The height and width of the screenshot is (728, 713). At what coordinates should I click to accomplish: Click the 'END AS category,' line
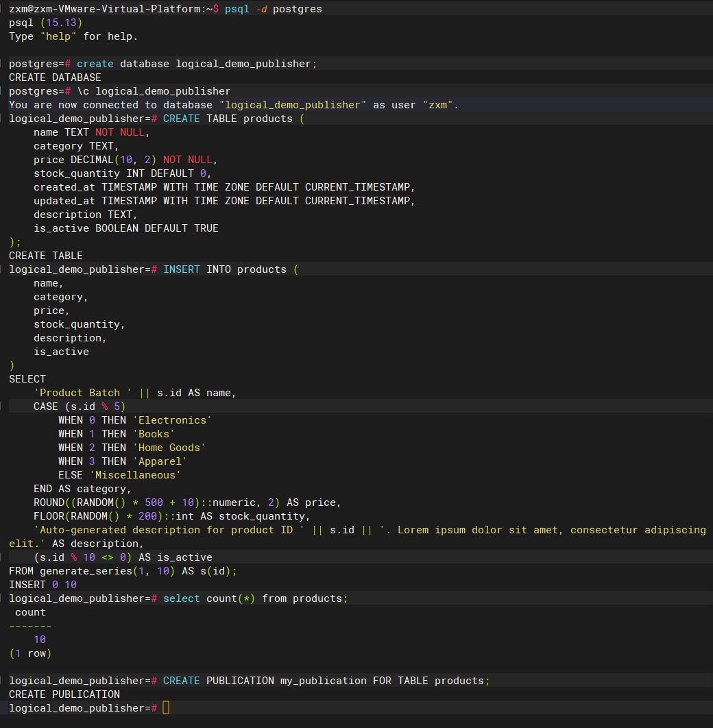click(x=82, y=489)
